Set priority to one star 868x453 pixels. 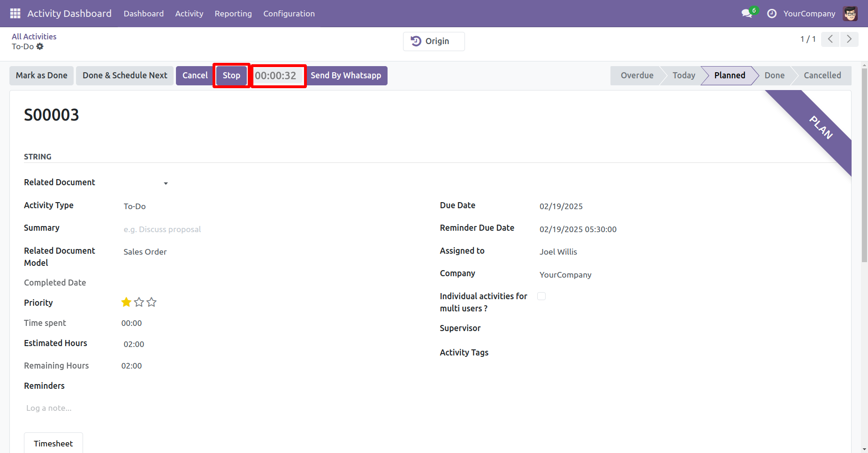126,302
